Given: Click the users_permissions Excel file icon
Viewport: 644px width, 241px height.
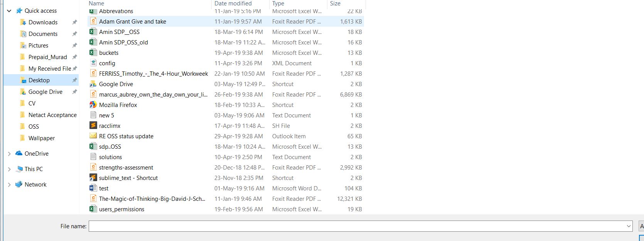Looking at the screenshot, I should [x=93, y=209].
